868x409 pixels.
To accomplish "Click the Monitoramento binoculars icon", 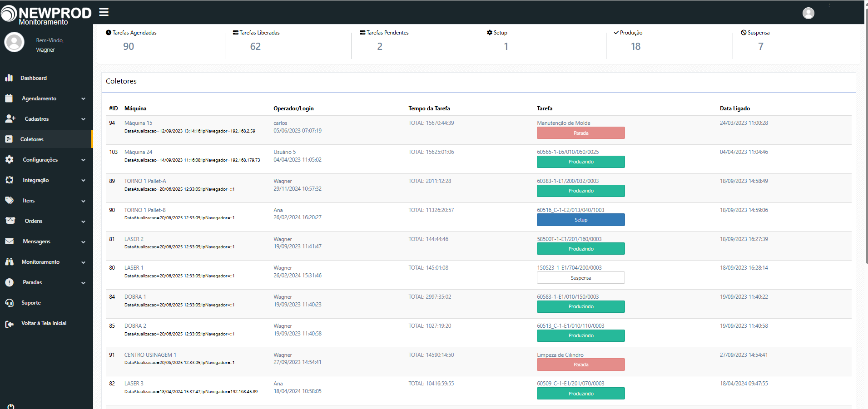I will pos(9,262).
